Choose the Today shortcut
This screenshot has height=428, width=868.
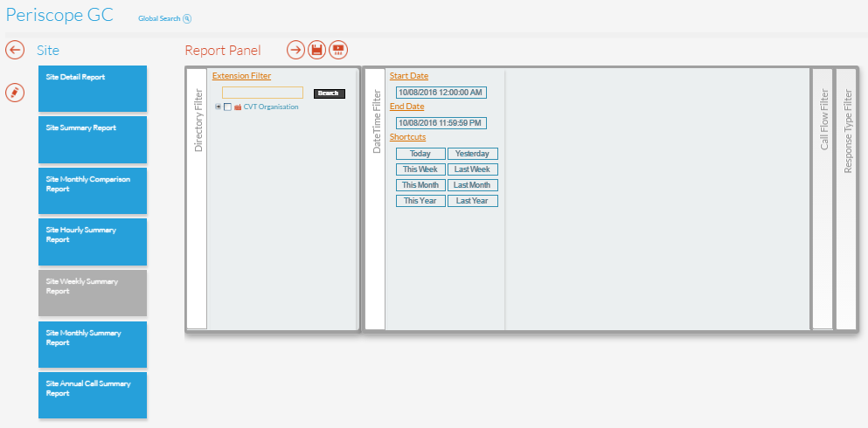[420, 154]
